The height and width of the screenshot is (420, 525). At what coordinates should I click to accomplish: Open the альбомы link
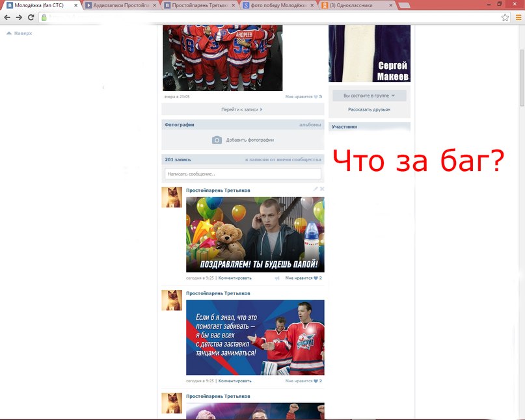310,125
